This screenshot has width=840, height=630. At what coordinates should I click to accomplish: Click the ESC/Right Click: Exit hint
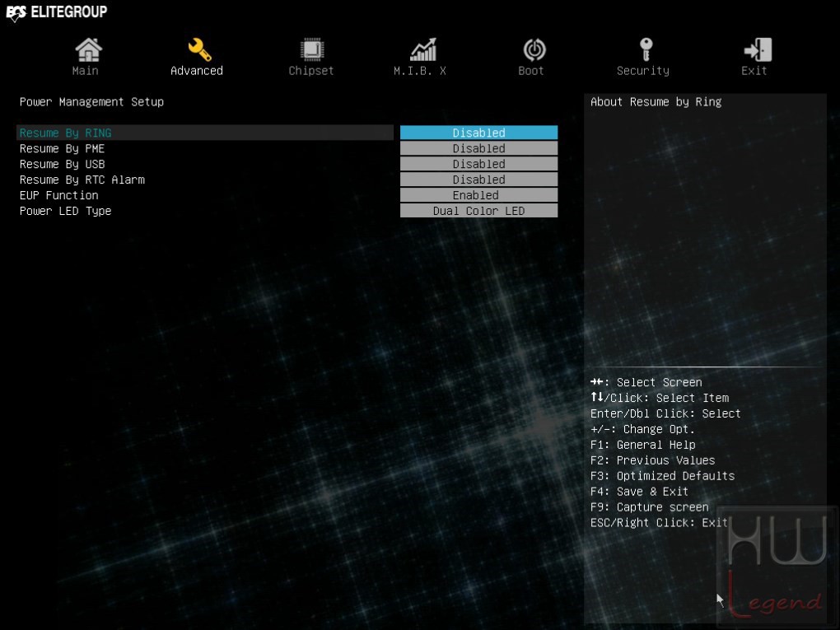tap(659, 522)
